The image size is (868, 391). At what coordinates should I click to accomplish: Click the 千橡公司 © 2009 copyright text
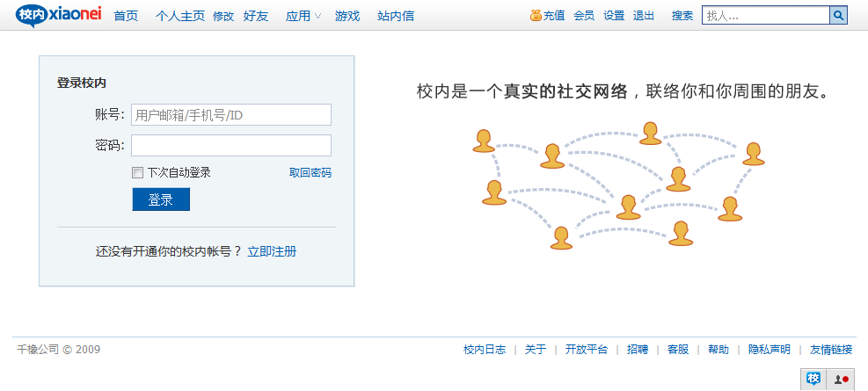tap(58, 350)
